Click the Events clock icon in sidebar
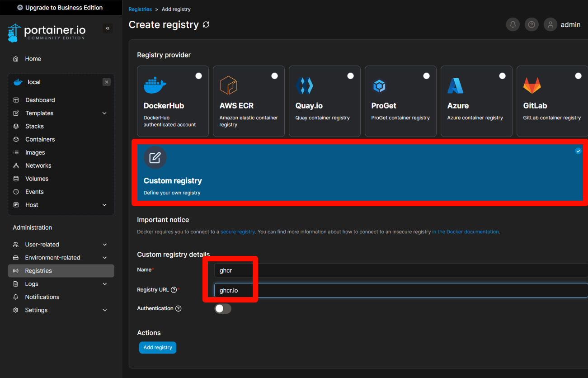 tap(16, 192)
